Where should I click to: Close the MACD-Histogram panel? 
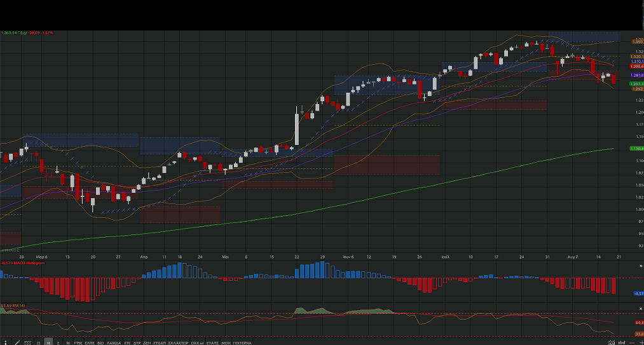click(x=641, y=266)
